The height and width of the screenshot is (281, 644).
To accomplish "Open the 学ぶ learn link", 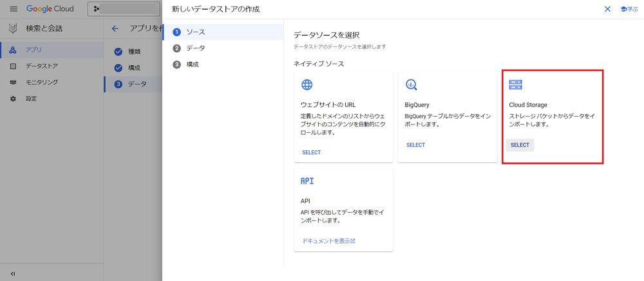I will [629, 9].
